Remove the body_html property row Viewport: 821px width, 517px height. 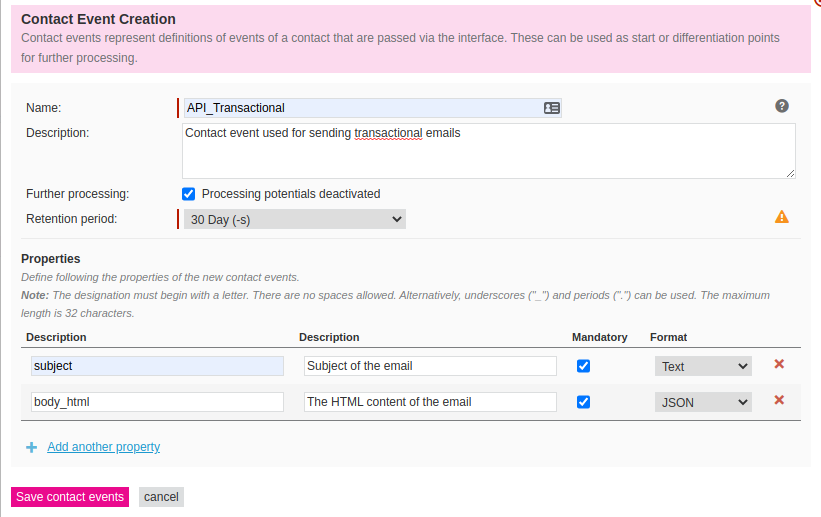click(779, 400)
